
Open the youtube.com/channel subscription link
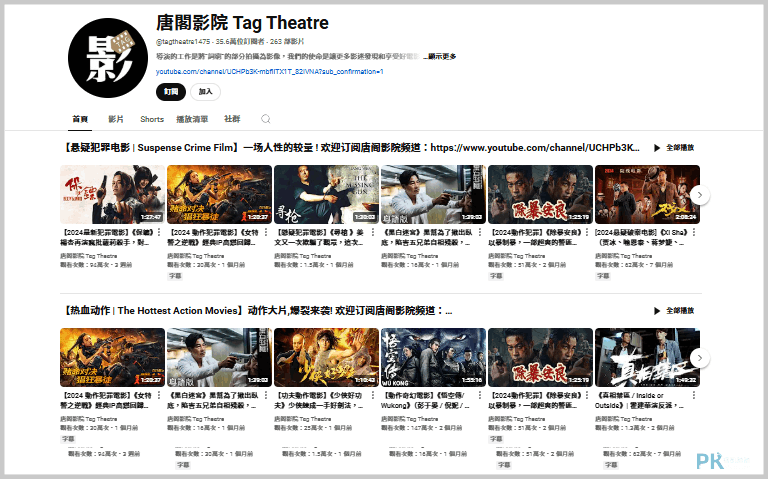[269, 72]
